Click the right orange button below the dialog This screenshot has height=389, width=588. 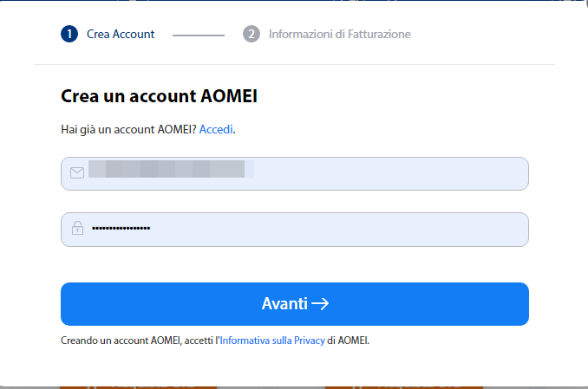click(x=403, y=384)
